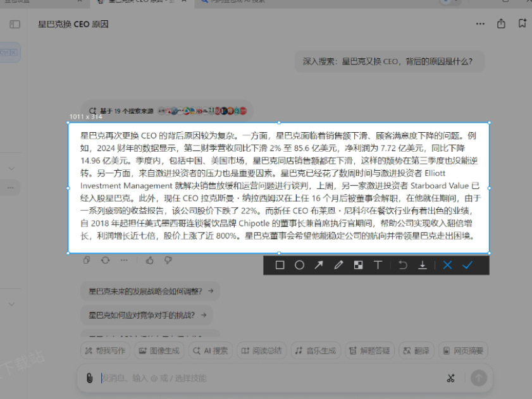Switch to the AI 搜索 browser tab
Image resolution: width=532 pixels, height=399 pixels.
(x=237, y=1)
